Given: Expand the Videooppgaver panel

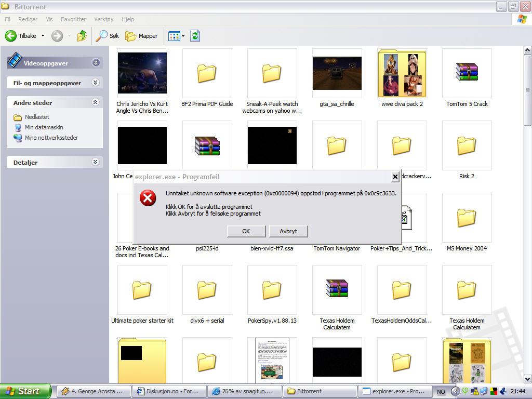Looking at the screenshot, I should pos(96,63).
